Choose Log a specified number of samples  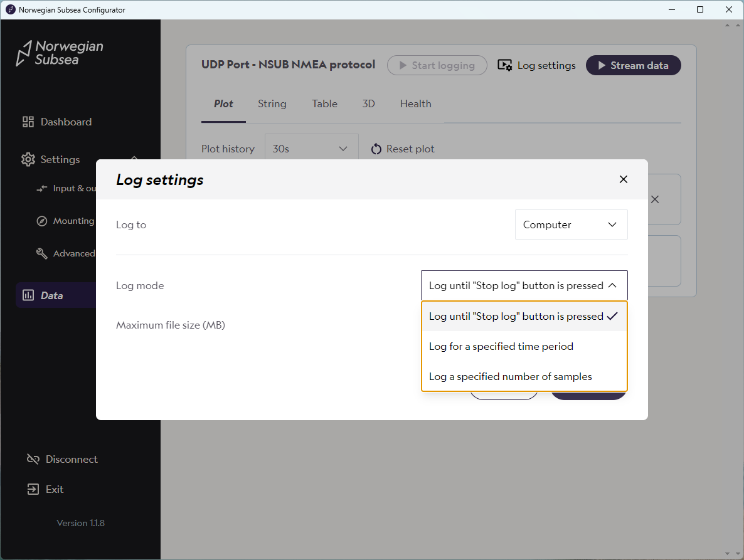[x=524, y=376]
